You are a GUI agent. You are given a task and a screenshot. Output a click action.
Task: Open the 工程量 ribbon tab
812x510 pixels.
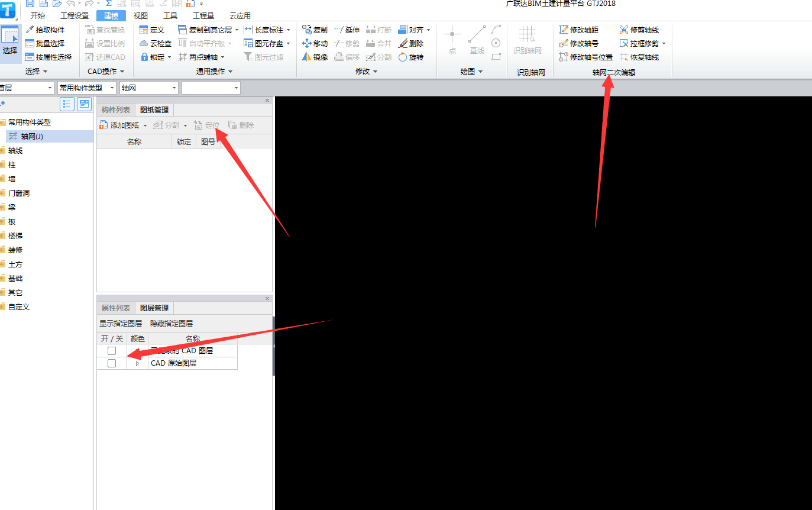[203, 16]
